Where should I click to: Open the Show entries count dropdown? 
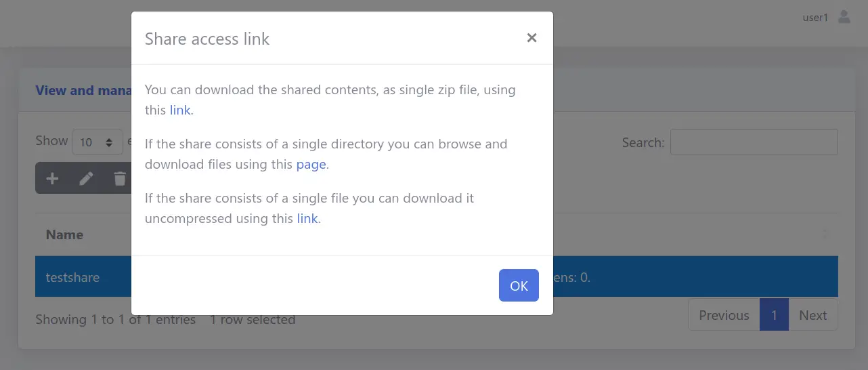[x=97, y=142]
